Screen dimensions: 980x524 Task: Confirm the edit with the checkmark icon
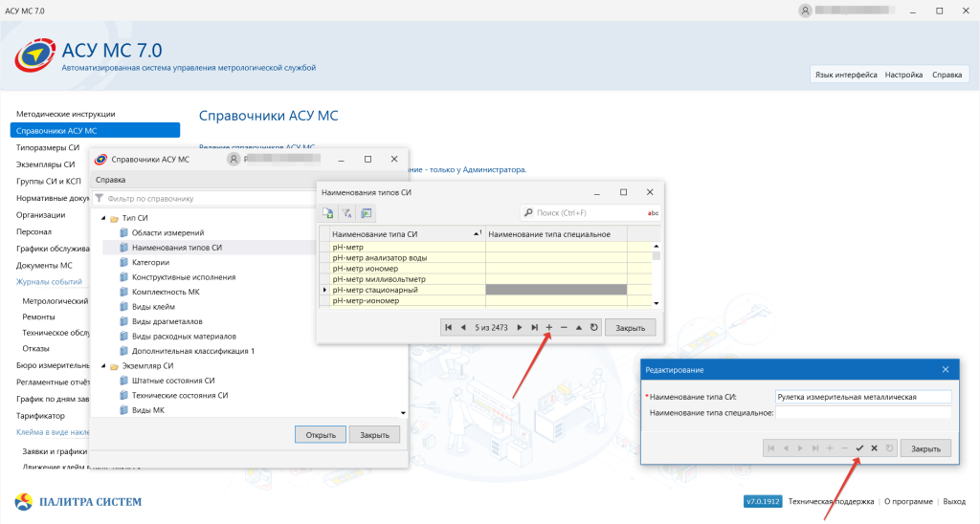click(x=859, y=448)
